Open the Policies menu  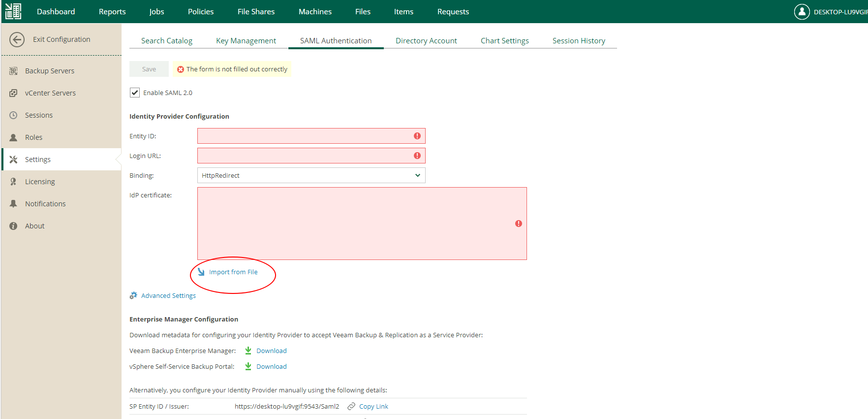tap(201, 11)
